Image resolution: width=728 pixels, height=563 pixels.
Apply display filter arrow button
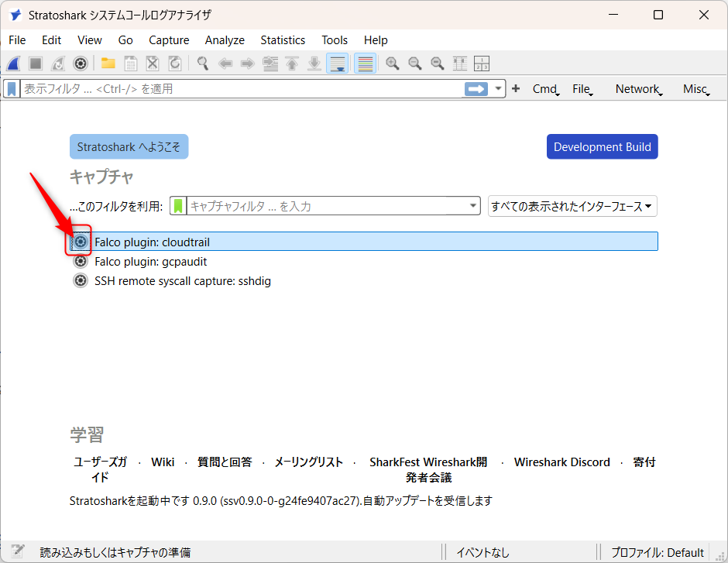pyautogui.click(x=476, y=88)
